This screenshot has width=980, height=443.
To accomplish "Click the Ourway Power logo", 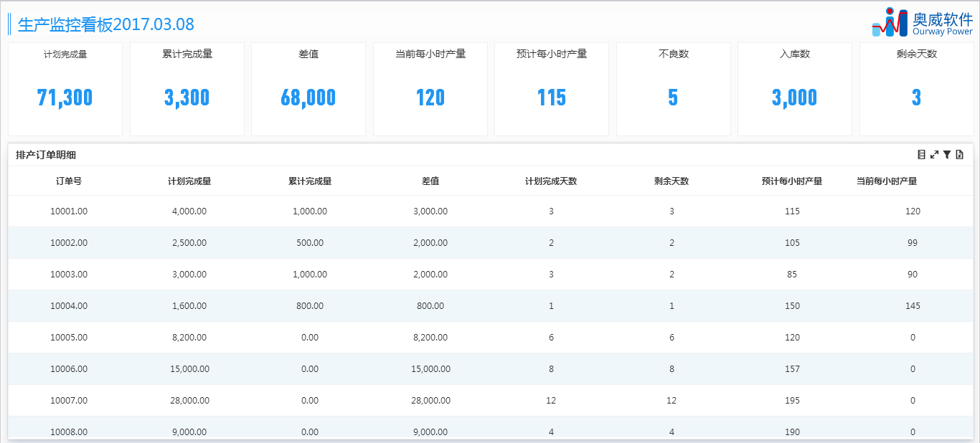I will (922, 22).
